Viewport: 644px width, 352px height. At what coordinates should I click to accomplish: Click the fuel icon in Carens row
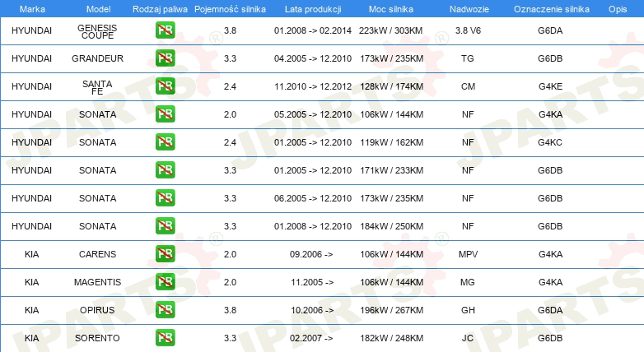[x=165, y=254]
